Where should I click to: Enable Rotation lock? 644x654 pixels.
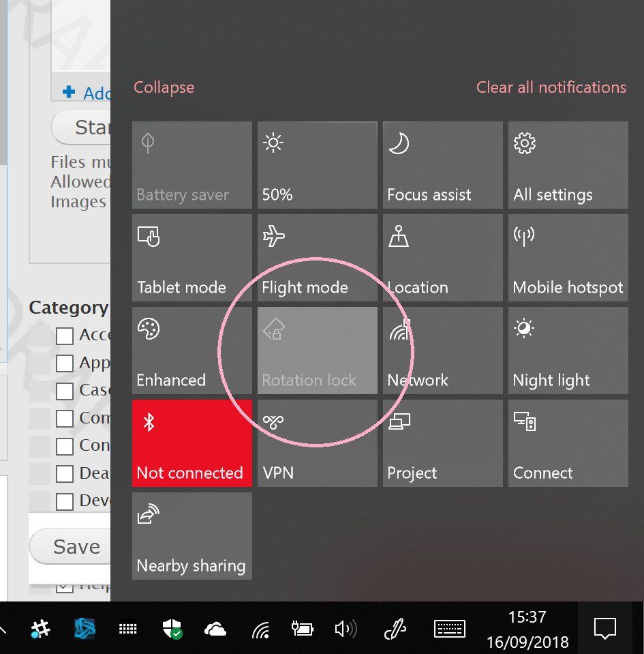(x=317, y=351)
